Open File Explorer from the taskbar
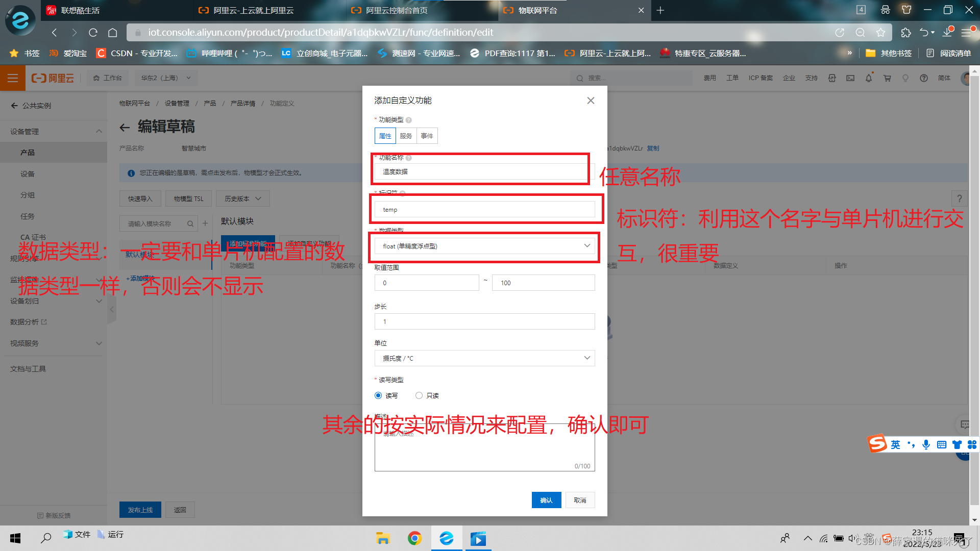Viewport: 980px width, 551px height. coord(383,538)
